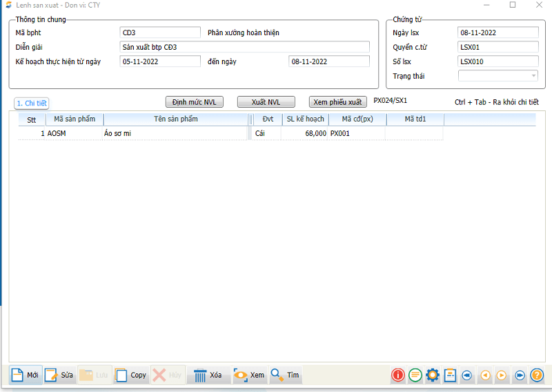This screenshot has height=392, width=552.
Task: Click the green notes circle icon
Action: (x=415, y=375)
